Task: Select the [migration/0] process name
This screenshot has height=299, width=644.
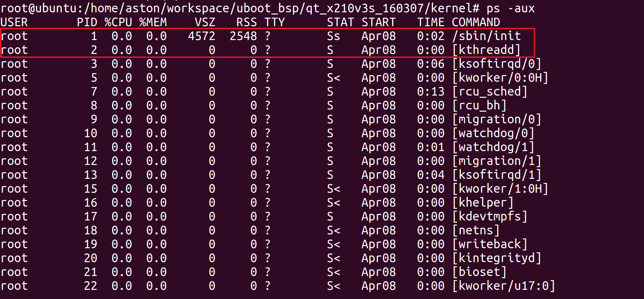Action: tap(497, 119)
